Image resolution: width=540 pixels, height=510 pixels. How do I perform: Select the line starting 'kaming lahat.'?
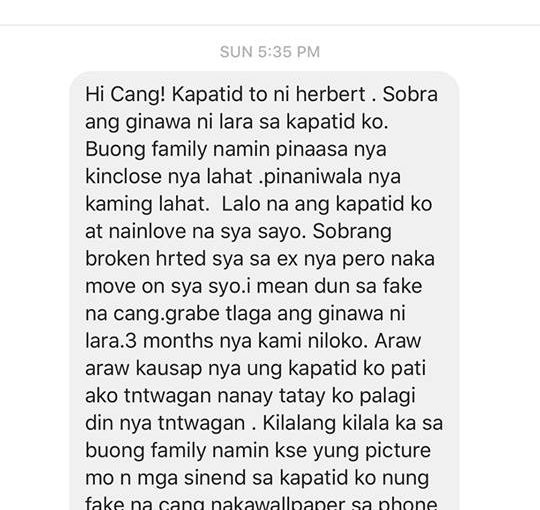pyautogui.click(x=259, y=205)
